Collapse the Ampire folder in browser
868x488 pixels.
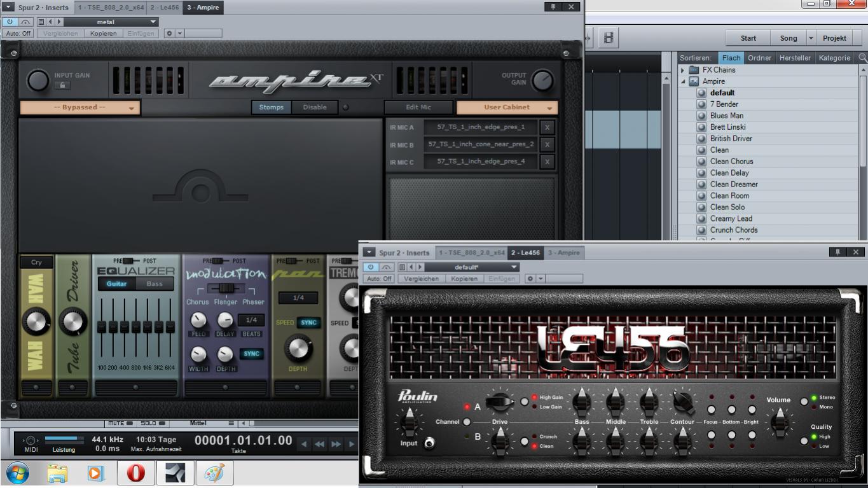click(x=683, y=81)
